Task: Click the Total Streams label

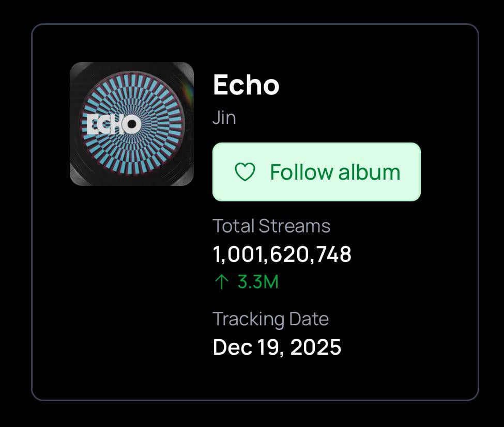Action: (271, 226)
